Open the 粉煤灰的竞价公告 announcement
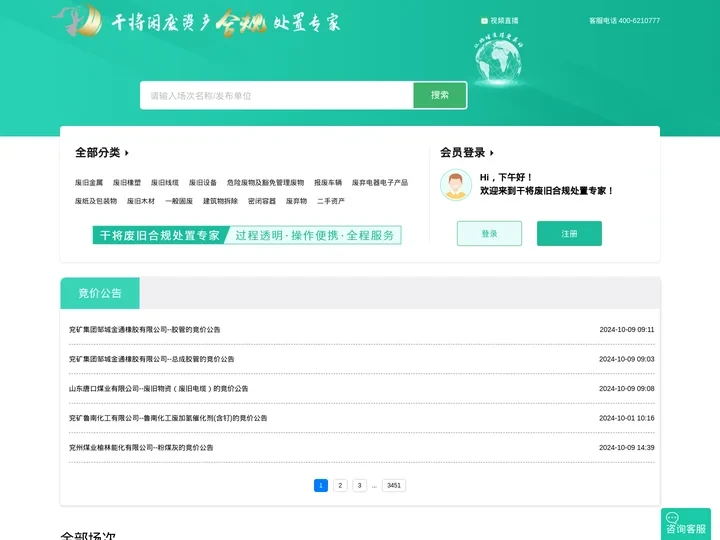This screenshot has height=540, width=720. (141, 447)
